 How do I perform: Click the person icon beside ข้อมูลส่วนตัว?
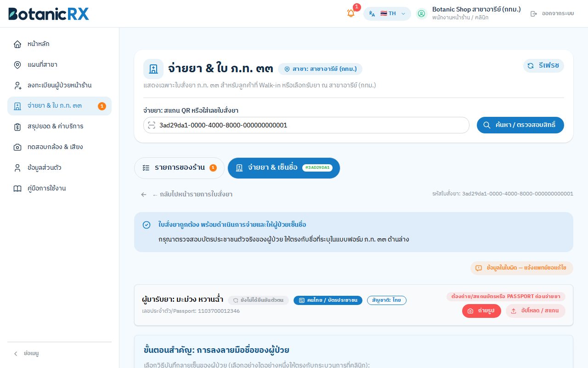click(x=17, y=168)
